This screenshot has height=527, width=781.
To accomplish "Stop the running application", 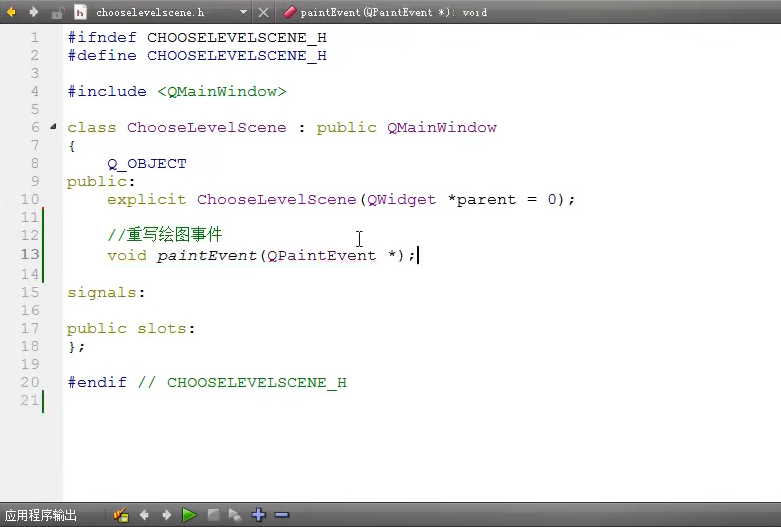I will coord(213,515).
